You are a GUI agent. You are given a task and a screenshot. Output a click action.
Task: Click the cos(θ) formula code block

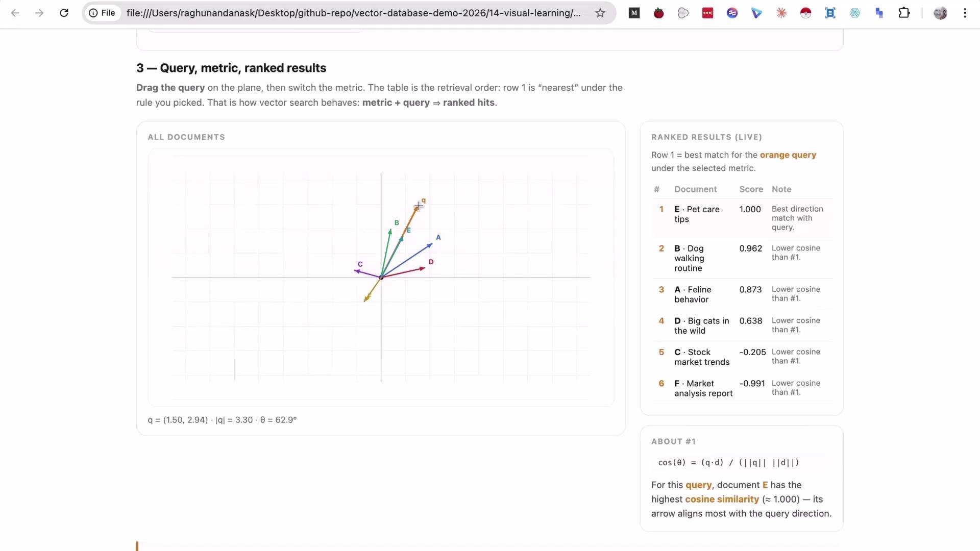point(742,463)
